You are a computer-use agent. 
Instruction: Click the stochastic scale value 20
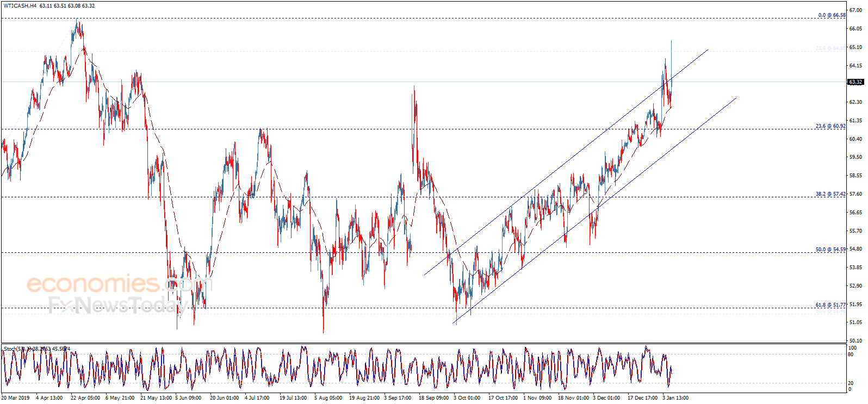pos(851,383)
